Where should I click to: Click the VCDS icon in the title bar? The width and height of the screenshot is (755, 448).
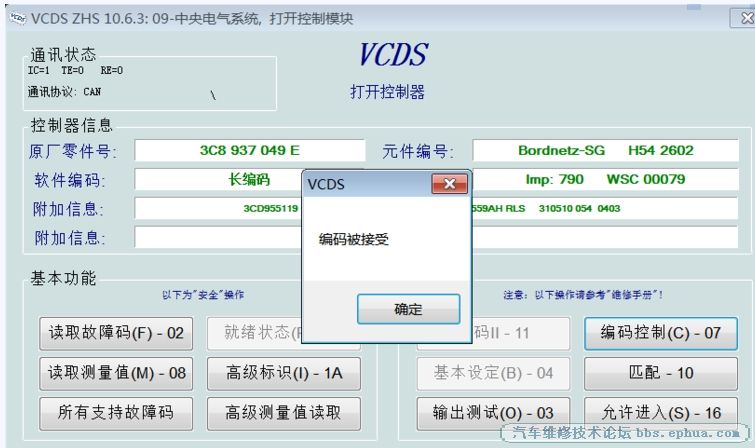click(x=17, y=18)
